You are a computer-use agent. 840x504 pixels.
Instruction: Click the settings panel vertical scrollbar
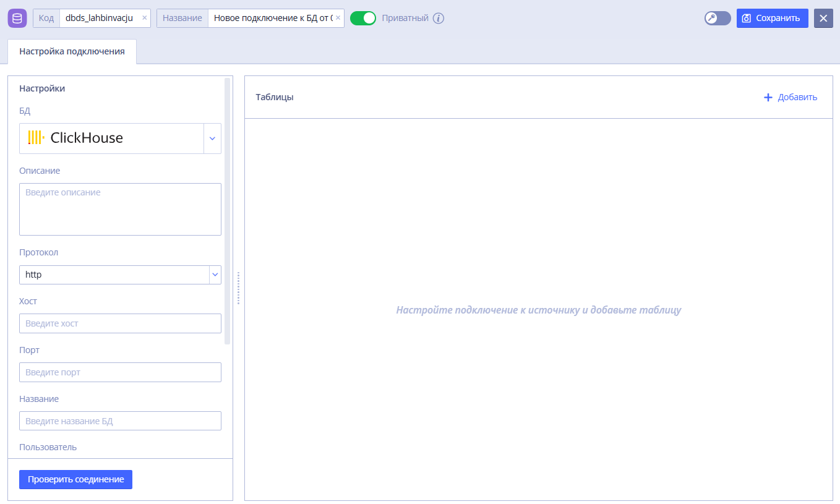click(x=228, y=211)
